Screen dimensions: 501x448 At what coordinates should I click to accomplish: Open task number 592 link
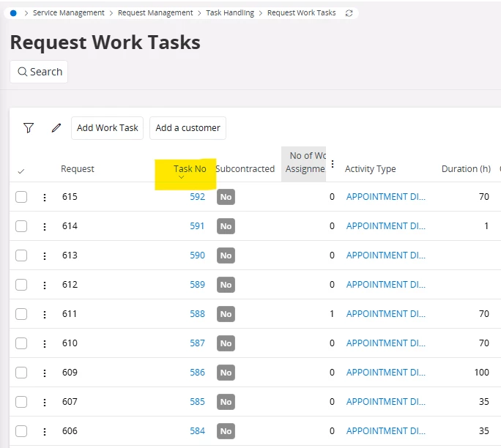pos(197,197)
